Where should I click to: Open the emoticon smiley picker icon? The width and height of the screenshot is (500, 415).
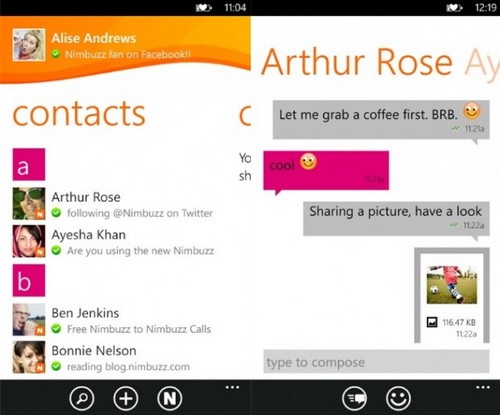(x=398, y=398)
